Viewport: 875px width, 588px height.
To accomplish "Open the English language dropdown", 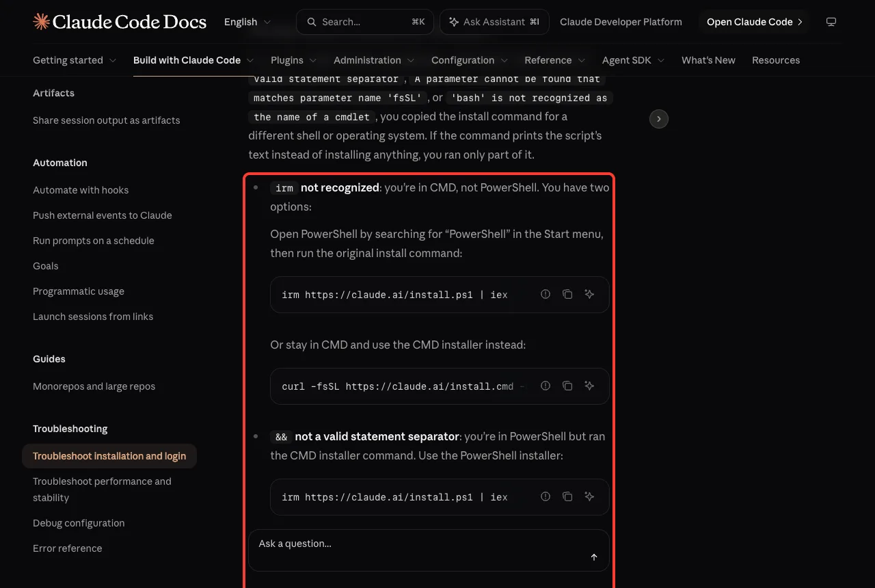I will [x=247, y=22].
